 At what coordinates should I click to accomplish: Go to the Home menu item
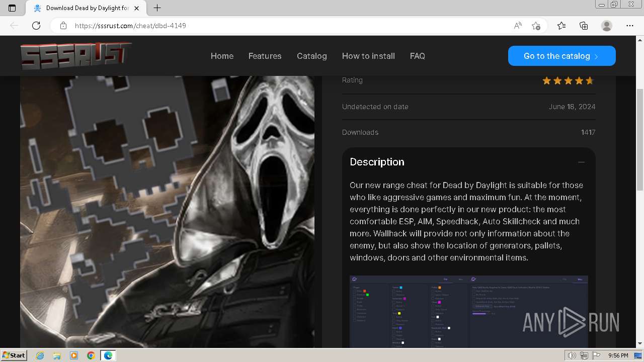pos(222,56)
